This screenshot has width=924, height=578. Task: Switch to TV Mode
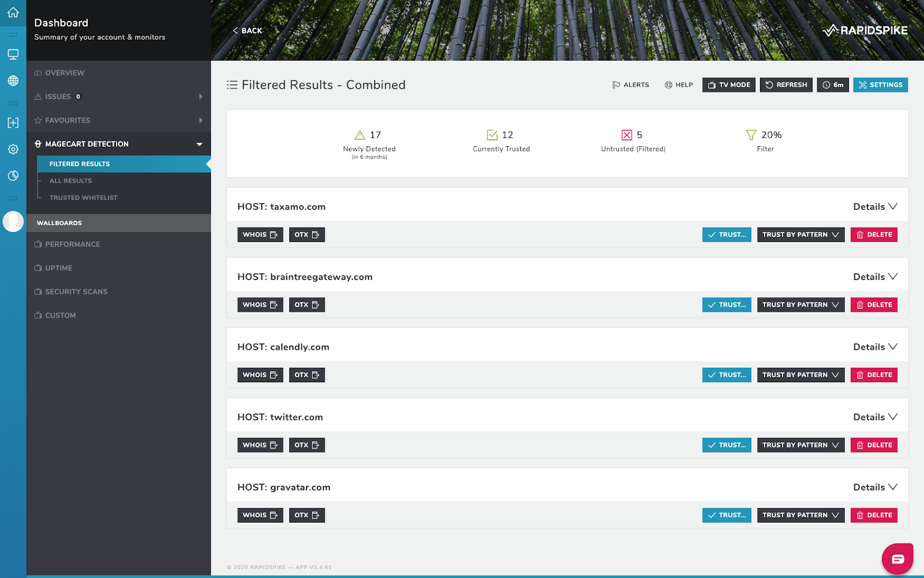[729, 85]
